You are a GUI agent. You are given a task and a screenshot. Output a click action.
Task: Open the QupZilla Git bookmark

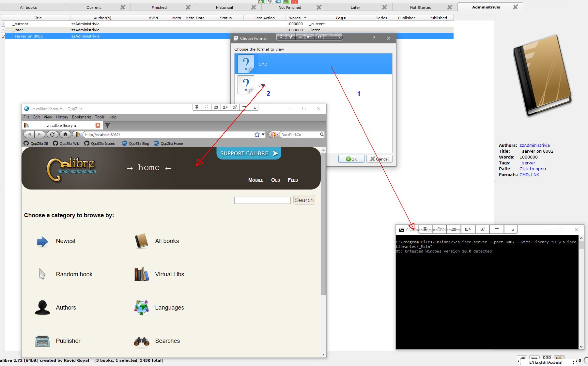[x=36, y=144]
